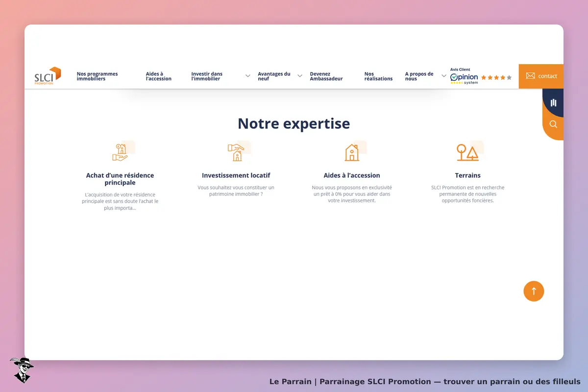This screenshot has width=588, height=392.
Task: Open Investir dans l'immobilier menu
Action: point(207,76)
